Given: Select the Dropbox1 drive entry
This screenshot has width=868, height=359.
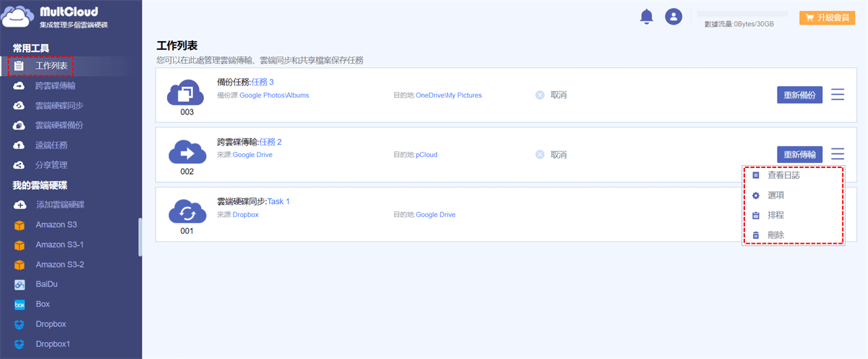Looking at the screenshot, I should (x=54, y=345).
